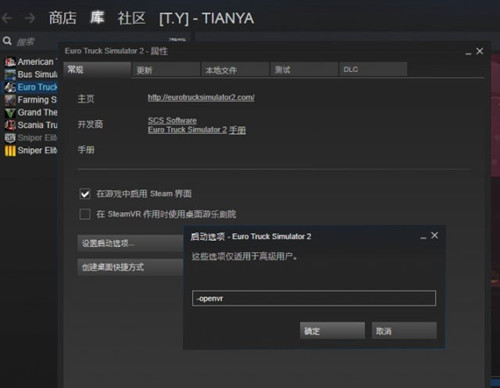Minimize the properties window
500x388 pixels.
point(468,53)
